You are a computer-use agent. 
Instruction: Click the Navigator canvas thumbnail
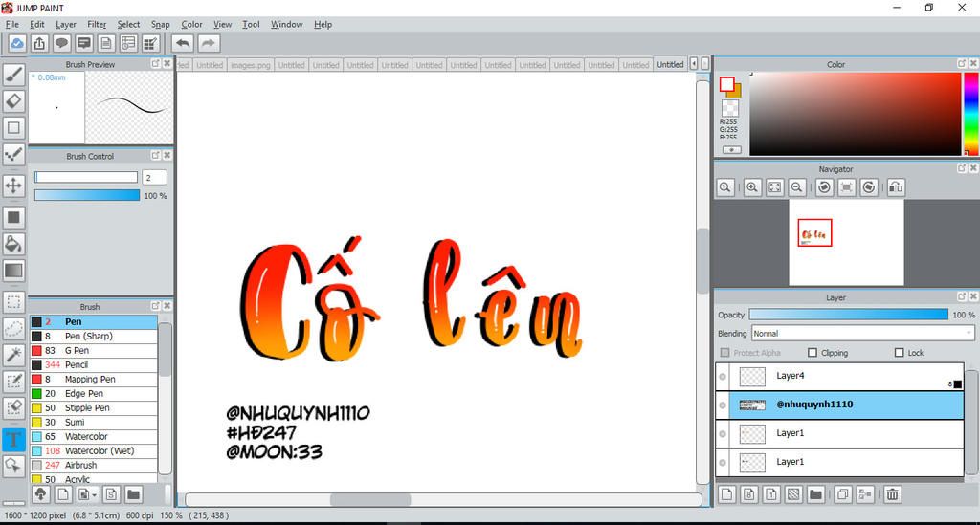click(846, 242)
